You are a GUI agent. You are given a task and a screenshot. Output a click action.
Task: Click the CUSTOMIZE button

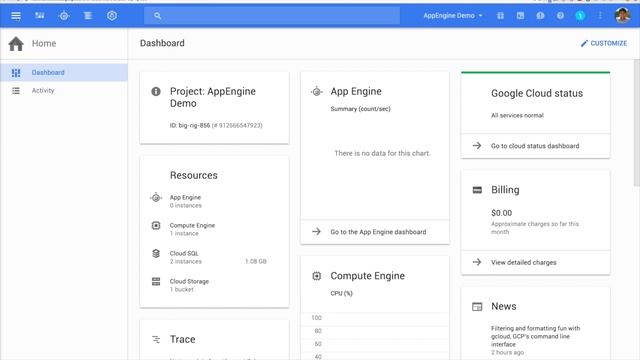click(604, 43)
